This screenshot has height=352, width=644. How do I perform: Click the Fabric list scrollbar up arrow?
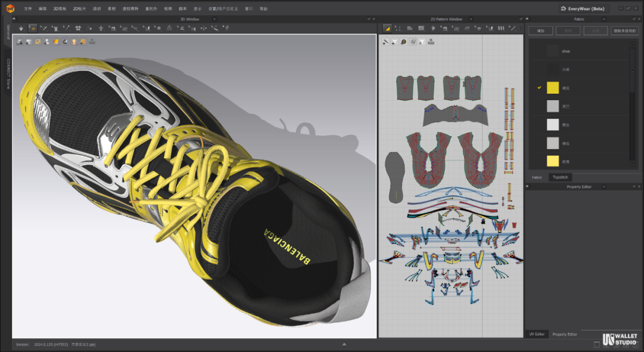tap(632, 44)
